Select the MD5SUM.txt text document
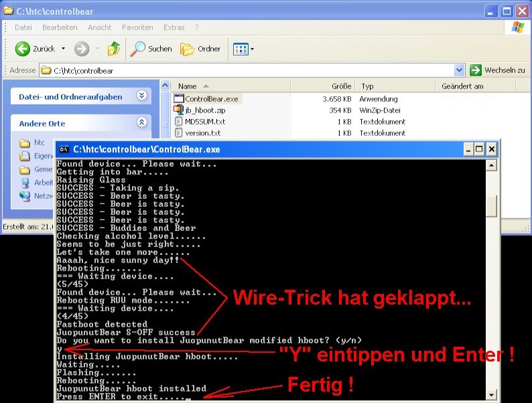 tap(205, 122)
